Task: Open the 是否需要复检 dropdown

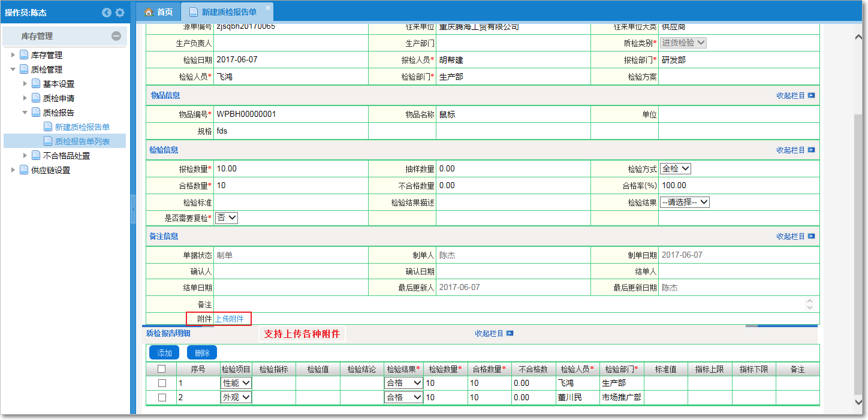Action: coord(227,218)
